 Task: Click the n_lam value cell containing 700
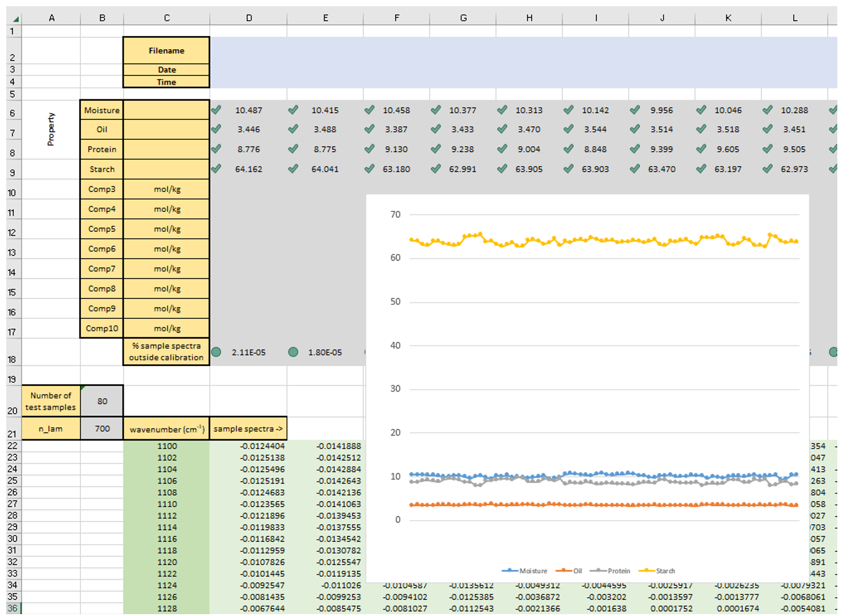(102, 428)
